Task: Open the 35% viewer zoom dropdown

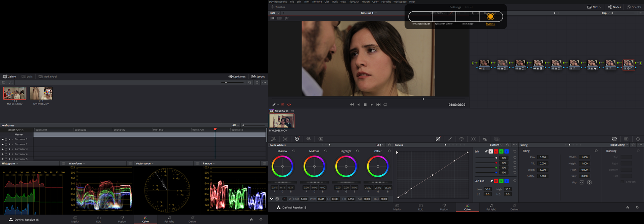Action: (275, 13)
